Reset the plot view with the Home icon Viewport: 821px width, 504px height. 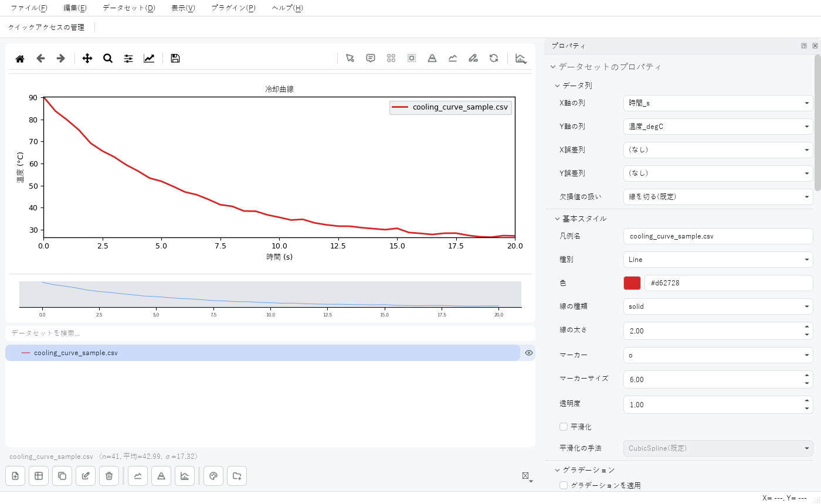pos(20,59)
